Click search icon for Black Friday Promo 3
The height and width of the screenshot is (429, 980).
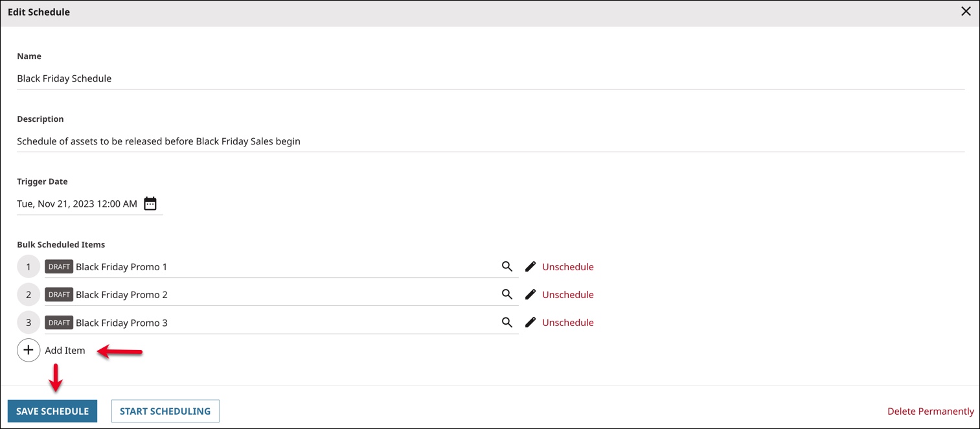tap(507, 322)
